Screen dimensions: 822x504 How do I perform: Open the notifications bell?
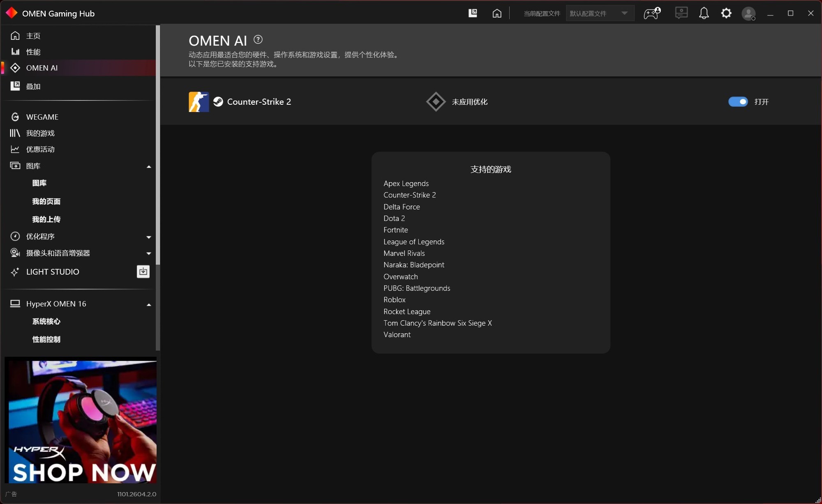tap(704, 13)
